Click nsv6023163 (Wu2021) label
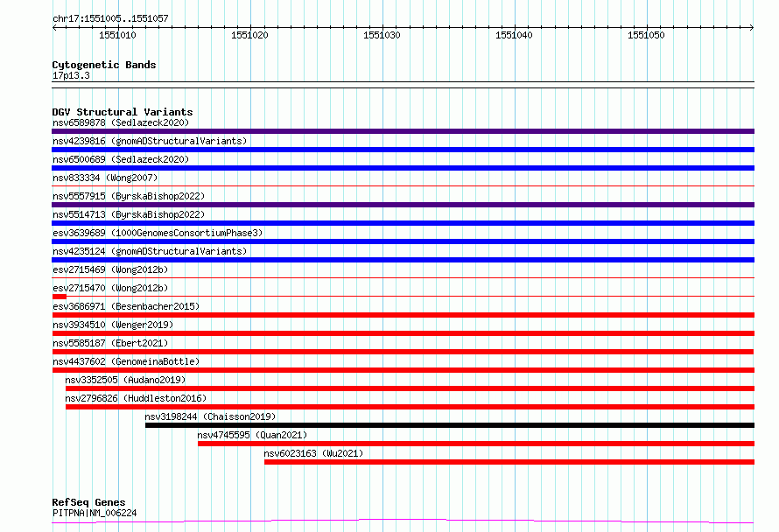Screen dimensions: 779x532 [313, 453]
